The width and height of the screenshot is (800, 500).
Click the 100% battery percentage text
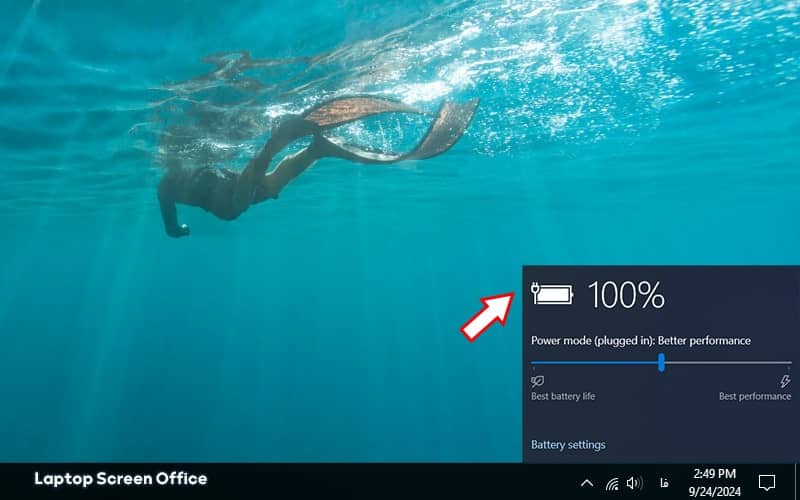click(x=627, y=295)
